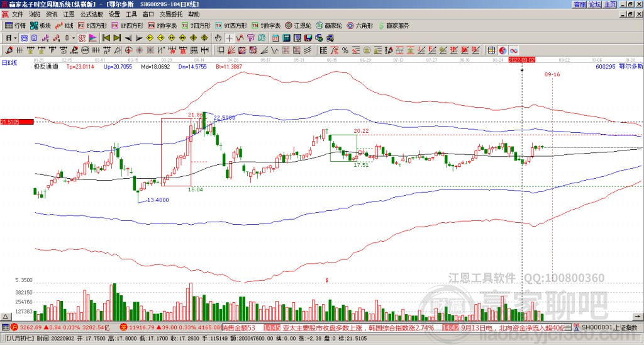Click the black left arrow icon
The height and width of the screenshot is (345, 644).
[x=128, y=38]
